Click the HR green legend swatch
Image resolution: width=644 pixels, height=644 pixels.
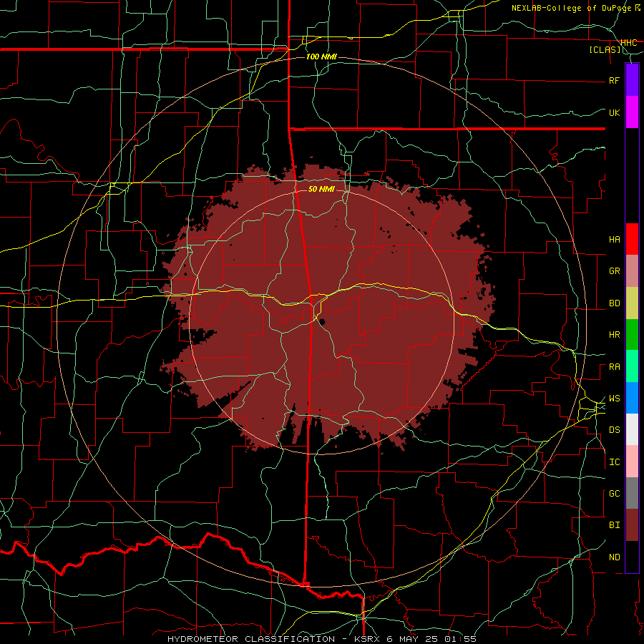point(632,335)
